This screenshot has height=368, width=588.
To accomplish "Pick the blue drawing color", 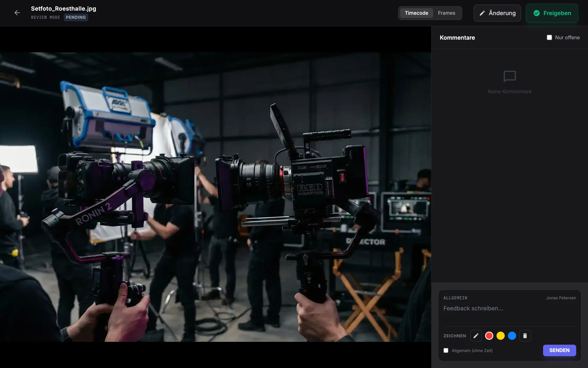I will tap(512, 336).
